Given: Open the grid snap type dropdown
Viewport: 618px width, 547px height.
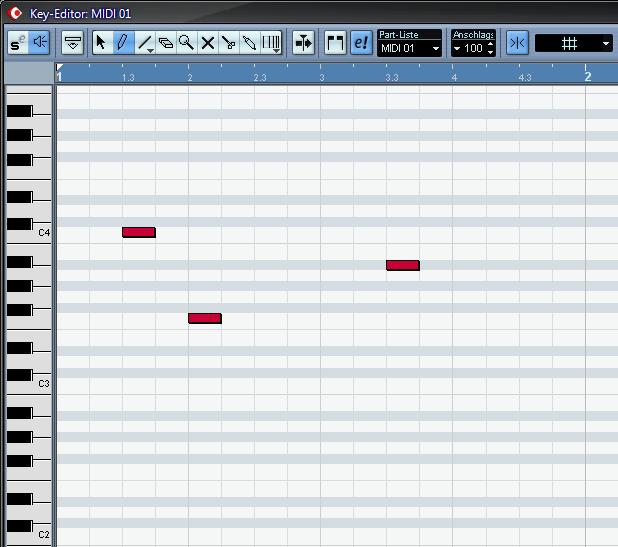Looking at the screenshot, I should (x=605, y=43).
